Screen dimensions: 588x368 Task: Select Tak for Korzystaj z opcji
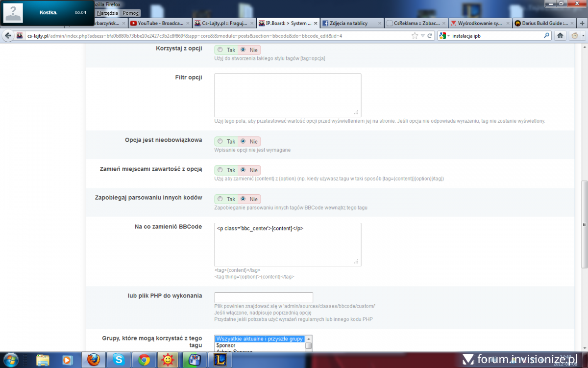tap(220, 50)
